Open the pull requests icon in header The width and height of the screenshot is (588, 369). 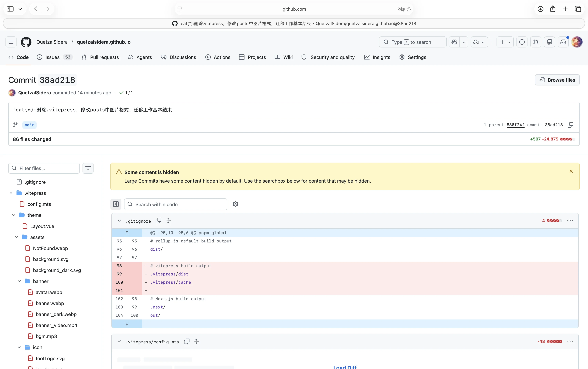tap(536, 42)
